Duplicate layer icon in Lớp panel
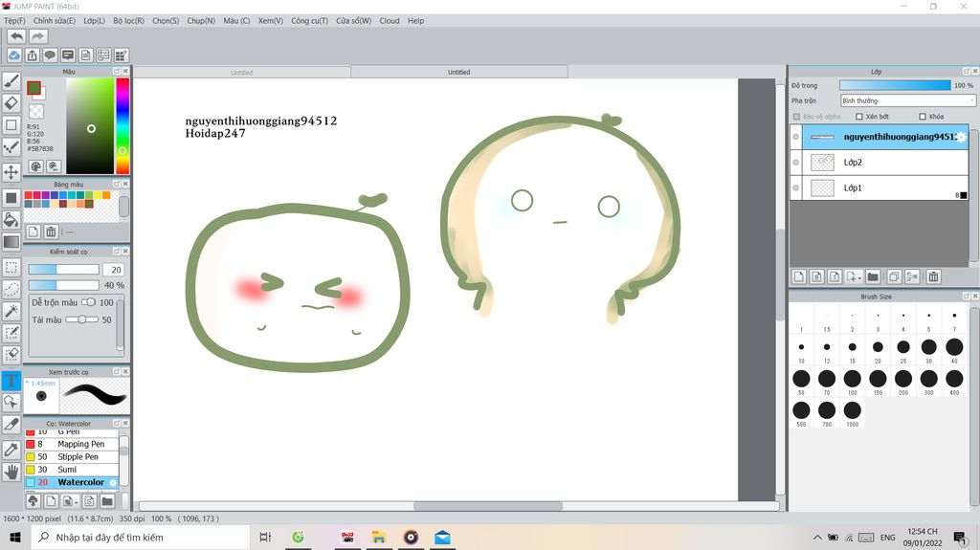The image size is (980, 550). (895, 276)
